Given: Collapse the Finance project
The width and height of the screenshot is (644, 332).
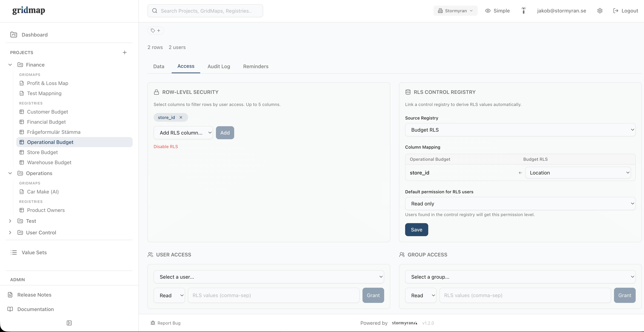Looking at the screenshot, I should point(10,65).
